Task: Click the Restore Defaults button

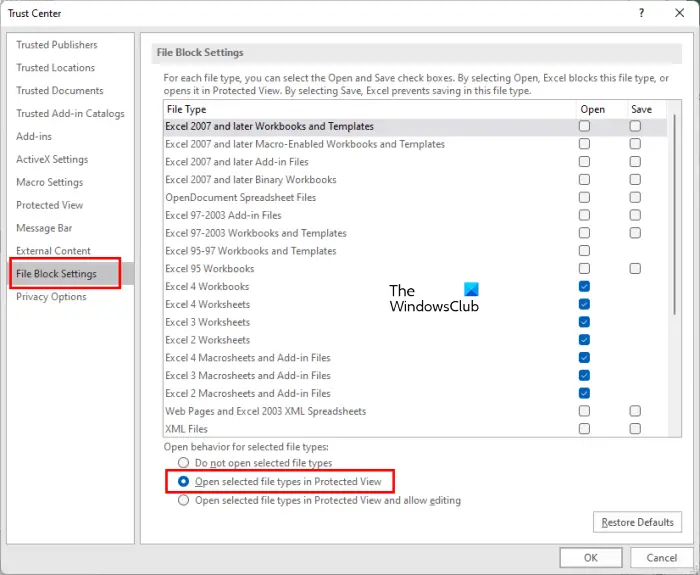Action: point(637,522)
